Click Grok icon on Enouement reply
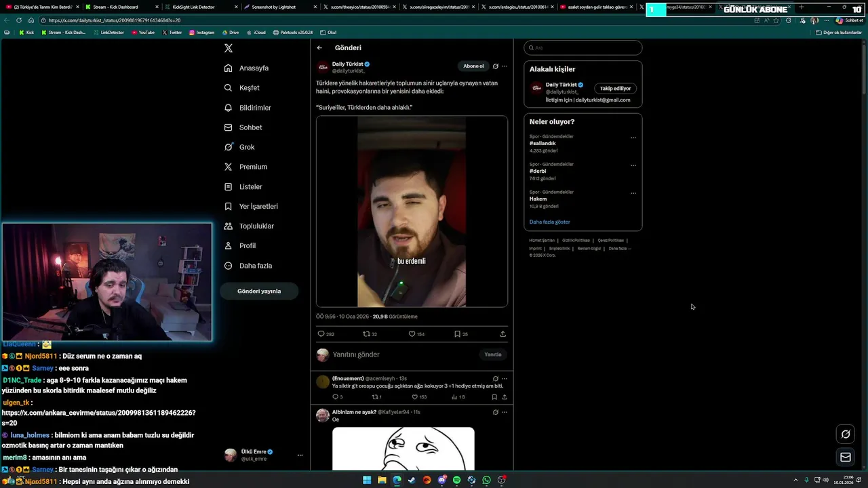Image resolution: width=868 pixels, height=488 pixels. 496,379
